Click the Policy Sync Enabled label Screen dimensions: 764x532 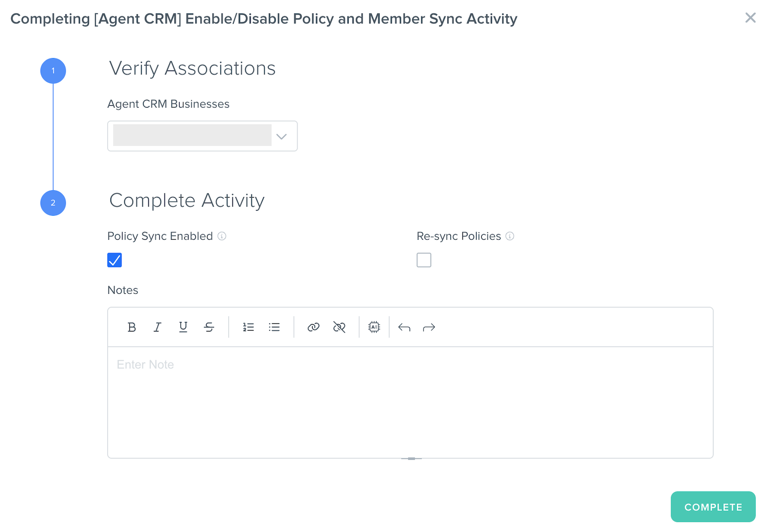pyautogui.click(x=160, y=236)
